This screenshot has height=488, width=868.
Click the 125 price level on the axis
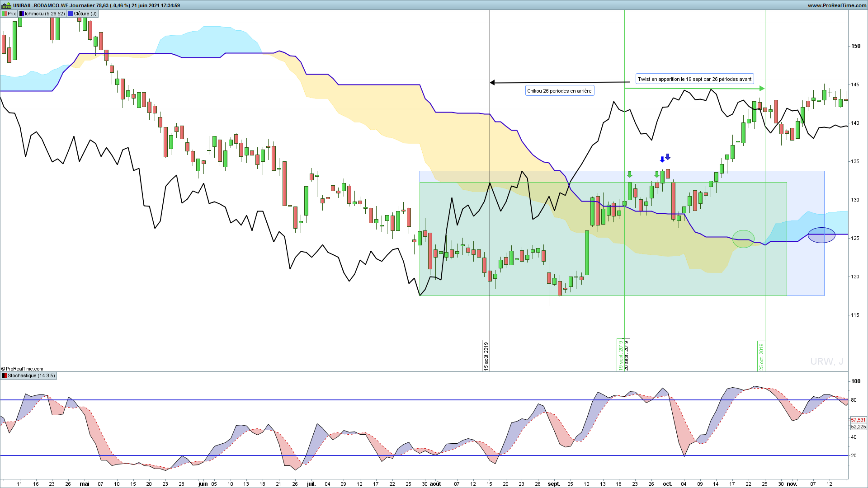click(x=855, y=238)
